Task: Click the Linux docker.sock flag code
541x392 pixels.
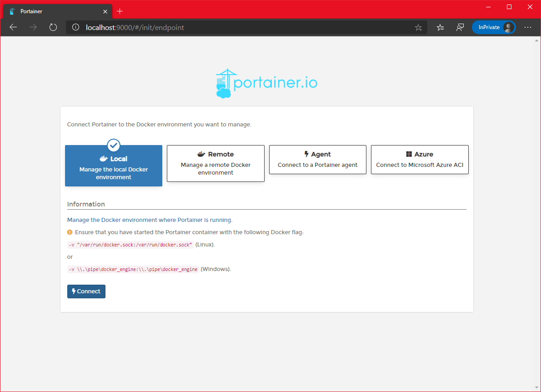Action: 130,245
